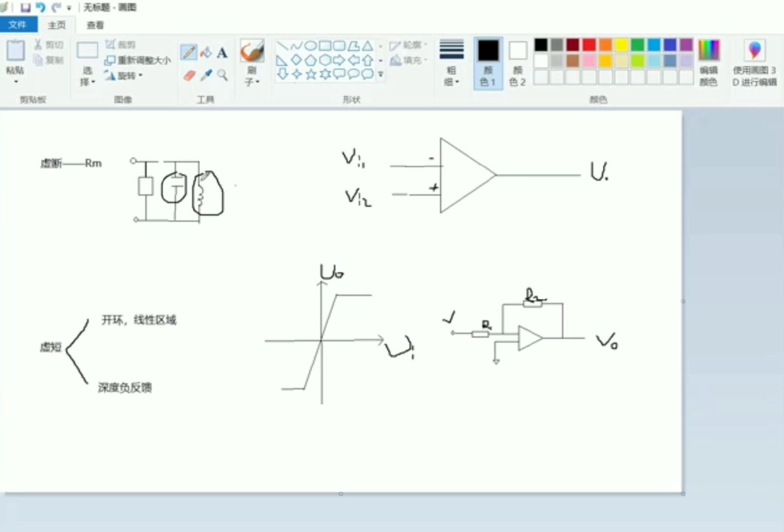Pick the dark red color swatch
Screen dimensions: 784x532
click(573, 45)
